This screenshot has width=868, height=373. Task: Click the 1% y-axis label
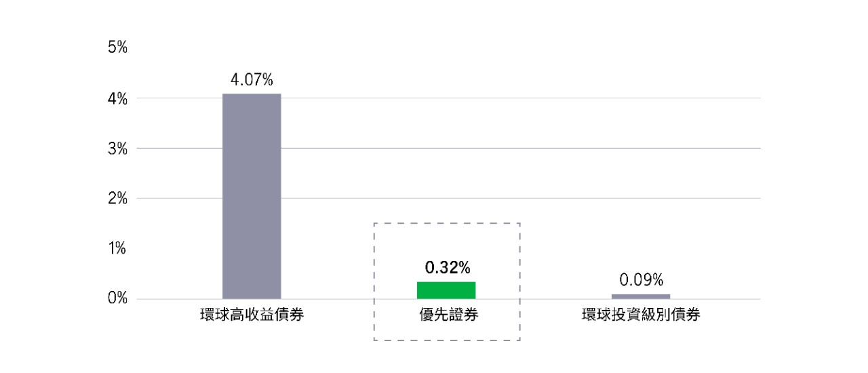click(117, 249)
